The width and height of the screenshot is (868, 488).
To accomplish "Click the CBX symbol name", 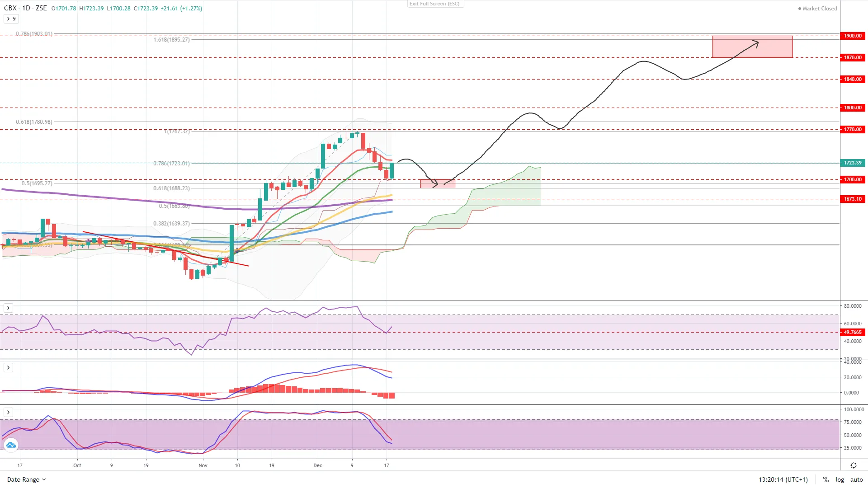I will (x=10, y=8).
